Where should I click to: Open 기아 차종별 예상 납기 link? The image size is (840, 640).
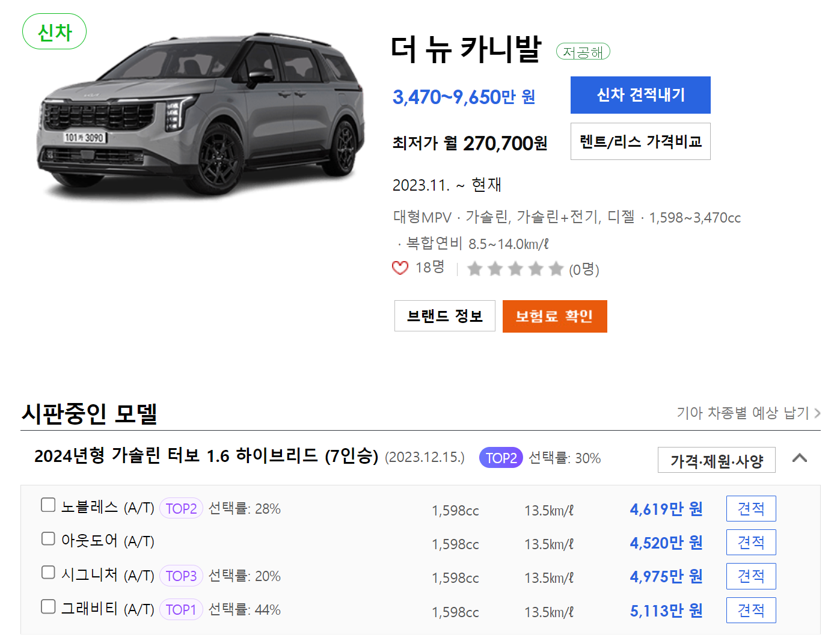point(749,413)
